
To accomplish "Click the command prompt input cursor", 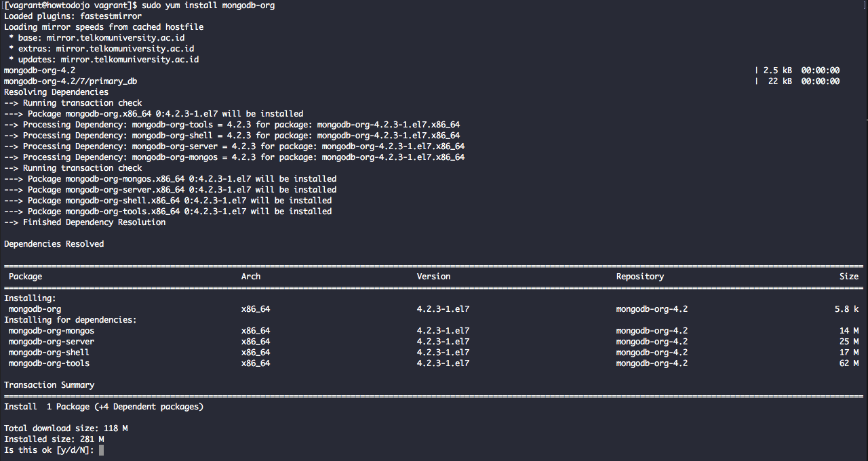I will pyautogui.click(x=100, y=449).
